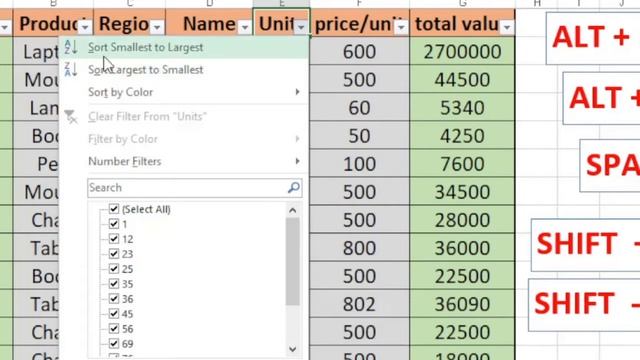
Task: Toggle the (Select All) checkbox
Action: [114, 209]
